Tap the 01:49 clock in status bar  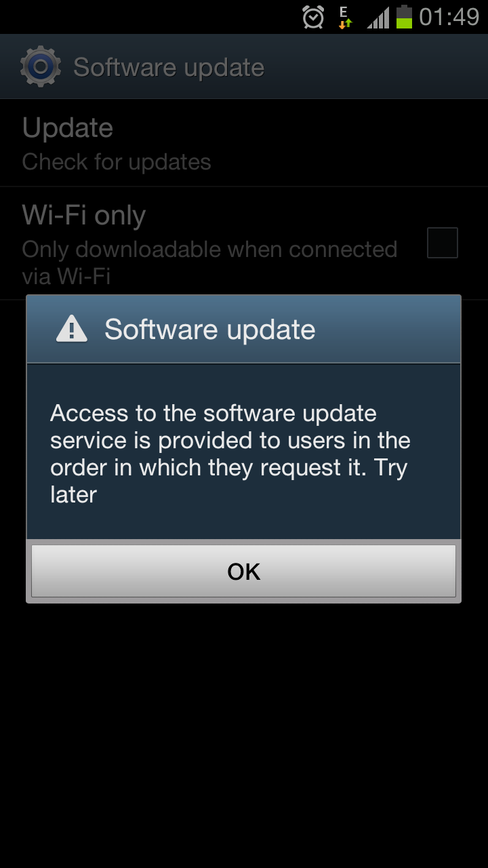(449, 17)
